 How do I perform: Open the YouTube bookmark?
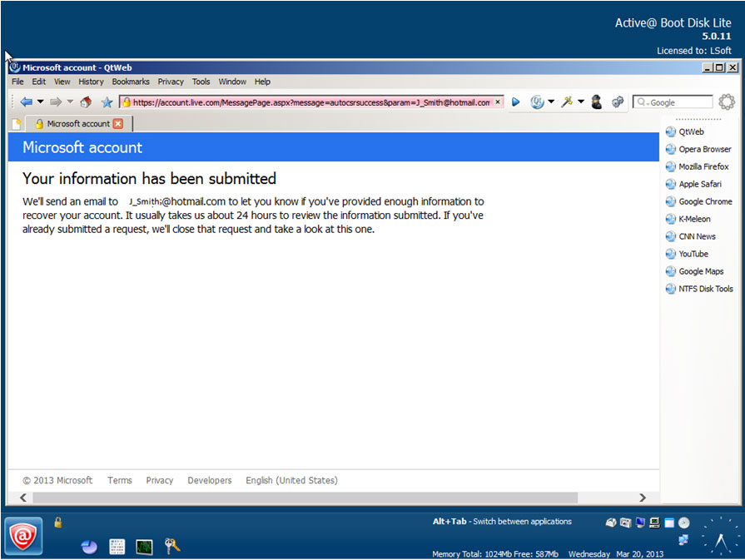pyautogui.click(x=687, y=254)
